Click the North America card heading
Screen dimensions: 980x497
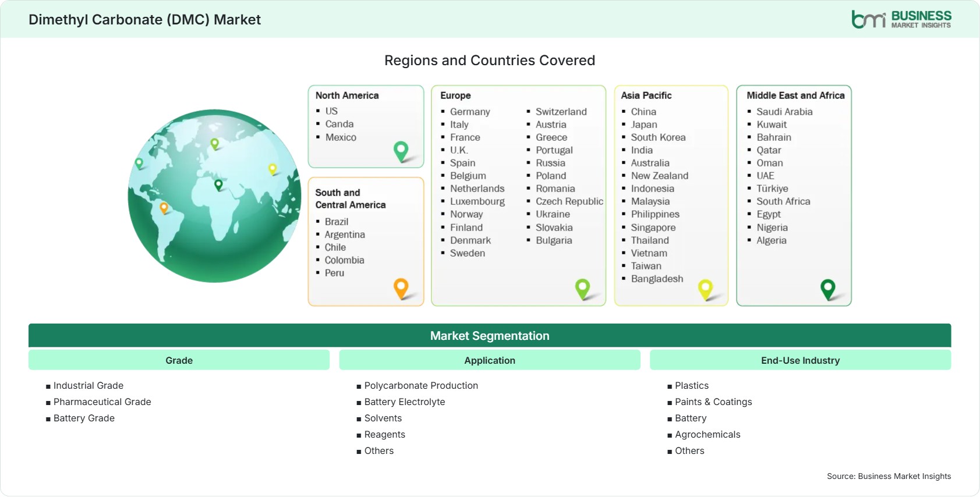coord(347,95)
